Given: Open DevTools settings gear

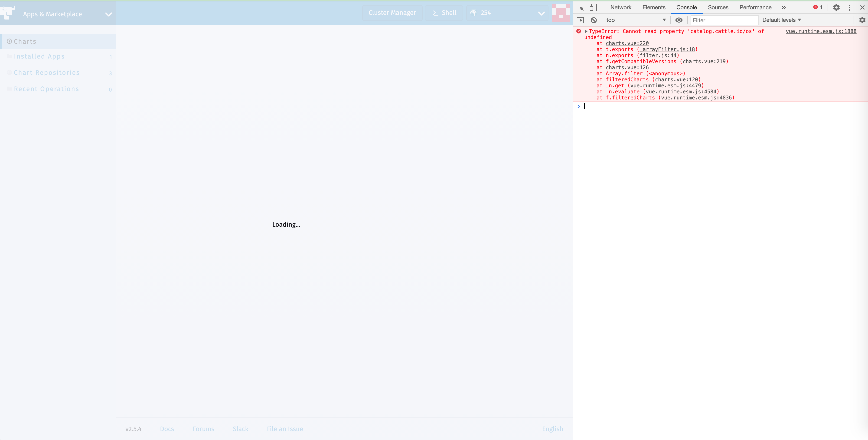Looking at the screenshot, I should pos(837,7).
